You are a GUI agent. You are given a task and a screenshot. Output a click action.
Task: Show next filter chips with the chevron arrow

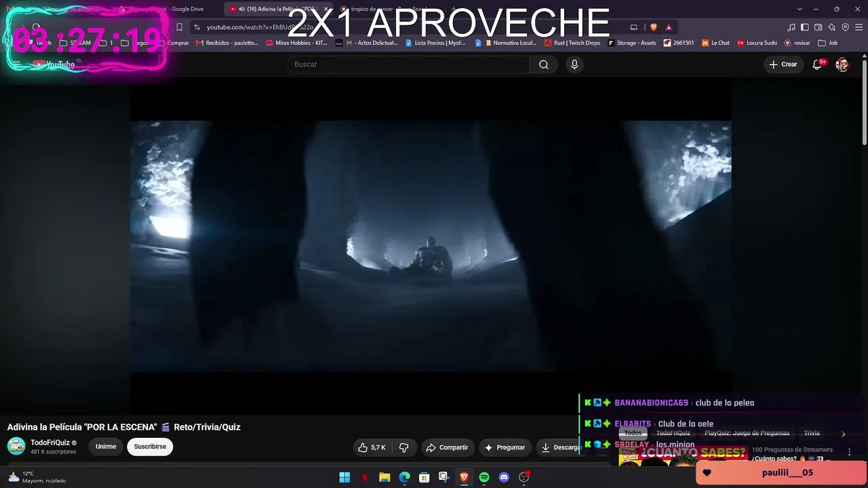843,434
